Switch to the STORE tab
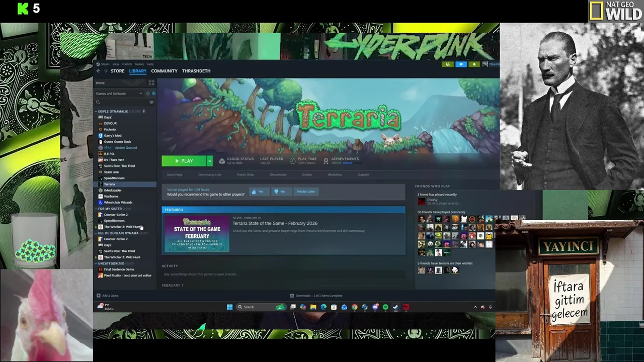 pos(117,71)
